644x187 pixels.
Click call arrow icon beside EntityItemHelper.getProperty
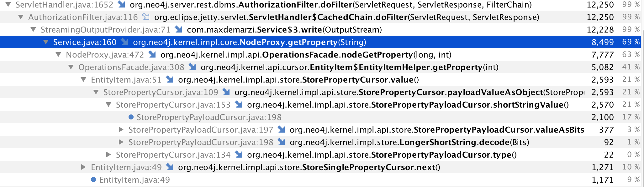193,67
